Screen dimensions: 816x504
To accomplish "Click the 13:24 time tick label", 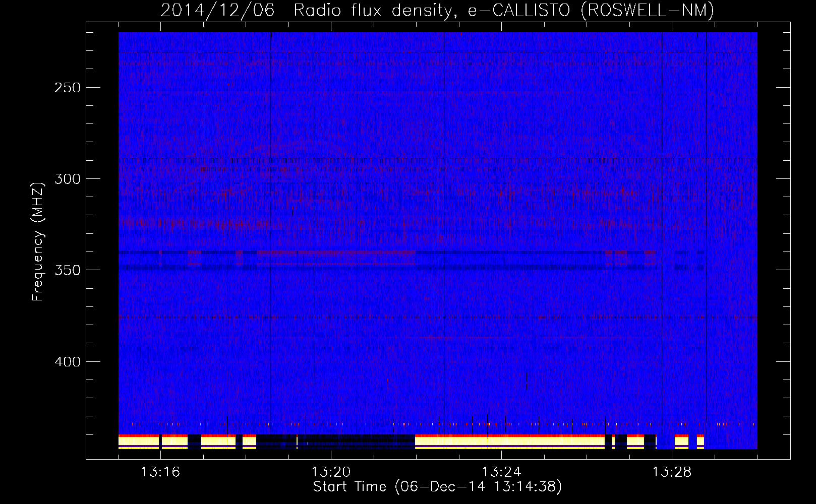I will [501, 472].
